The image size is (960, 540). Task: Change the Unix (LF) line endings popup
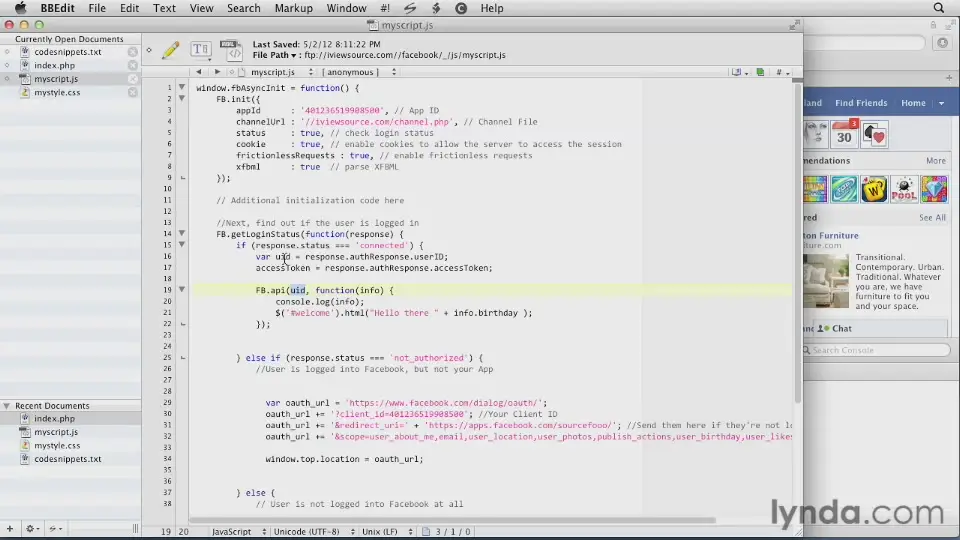coord(387,531)
